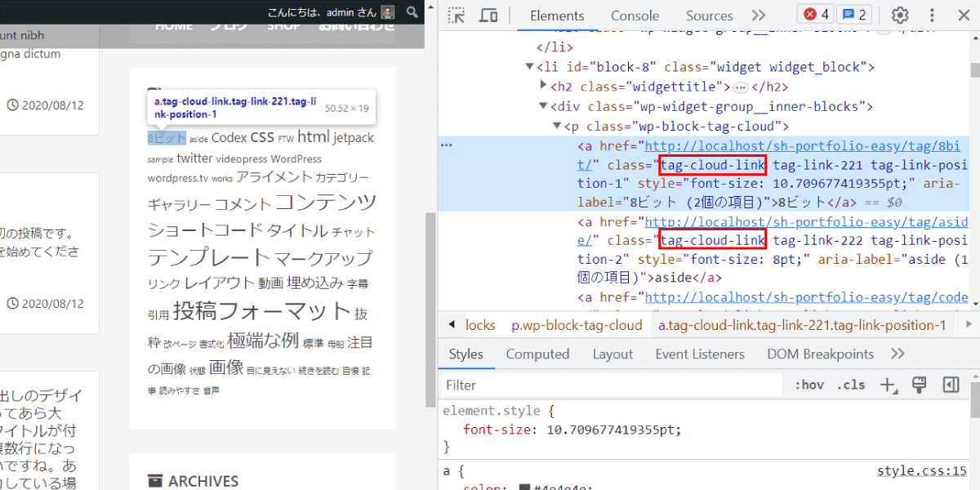The width and height of the screenshot is (980, 490).
Task: Click the admin user avatar
Action: [x=388, y=12]
